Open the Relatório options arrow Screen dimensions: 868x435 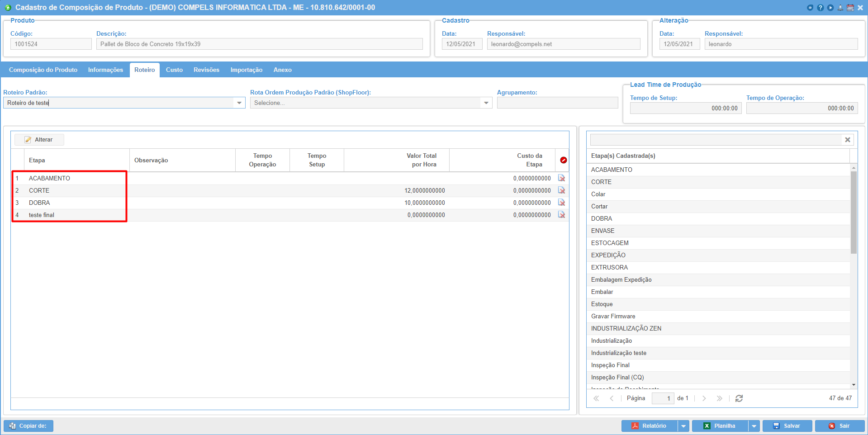tap(683, 426)
